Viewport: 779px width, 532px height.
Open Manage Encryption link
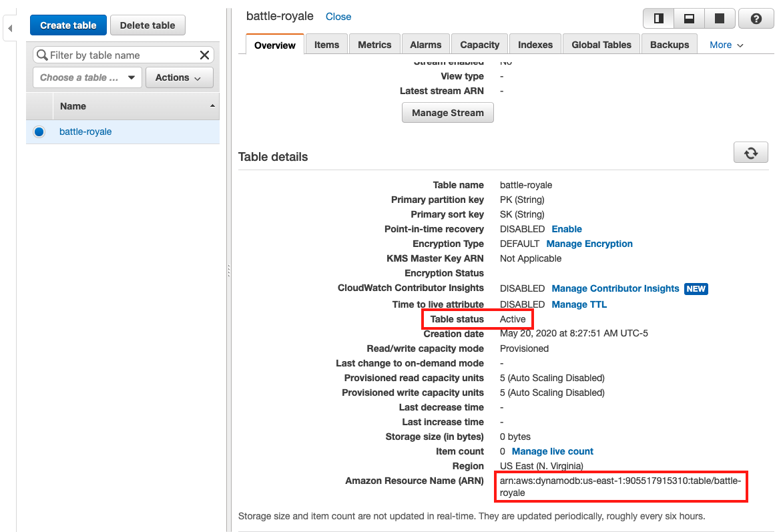coord(589,244)
